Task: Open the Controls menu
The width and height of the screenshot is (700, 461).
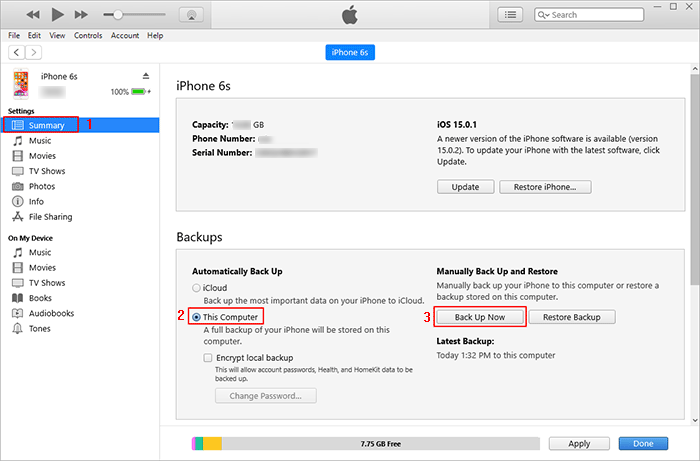Action: tap(88, 35)
